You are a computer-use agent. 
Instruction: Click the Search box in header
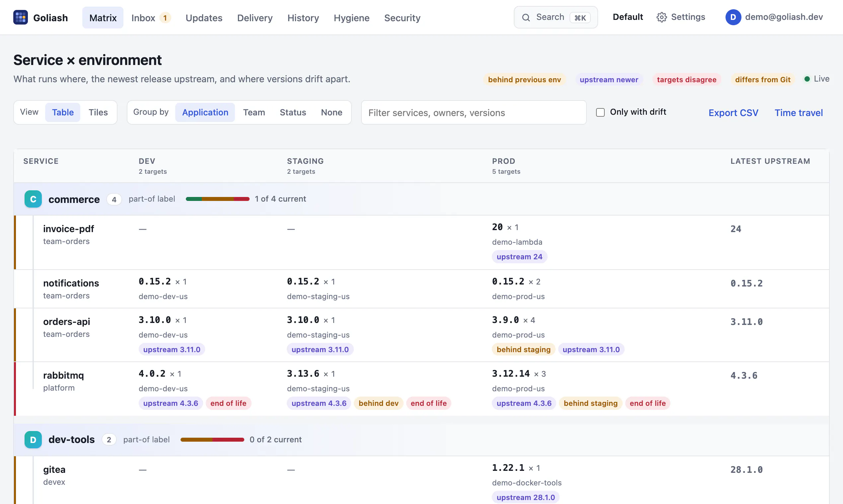[x=556, y=17]
